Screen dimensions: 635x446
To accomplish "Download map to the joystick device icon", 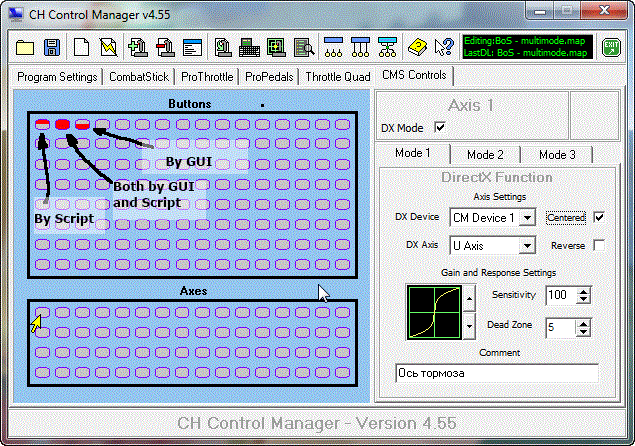I will pos(223,47).
